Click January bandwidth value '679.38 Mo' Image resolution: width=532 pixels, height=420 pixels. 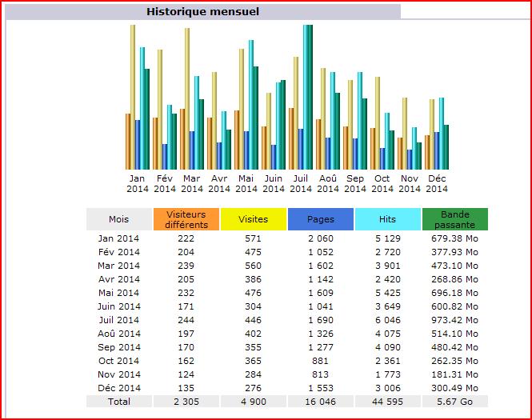point(454,238)
